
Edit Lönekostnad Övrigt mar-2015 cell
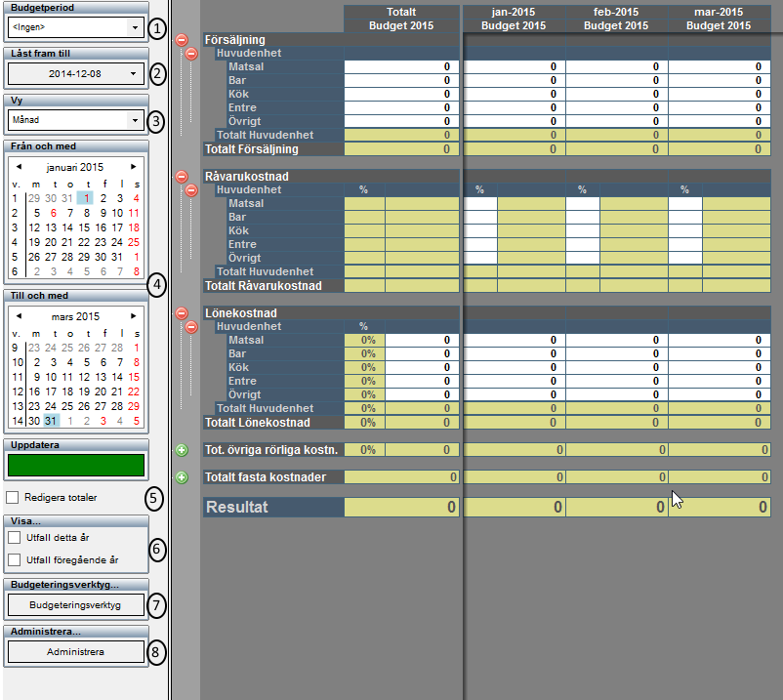click(x=720, y=395)
